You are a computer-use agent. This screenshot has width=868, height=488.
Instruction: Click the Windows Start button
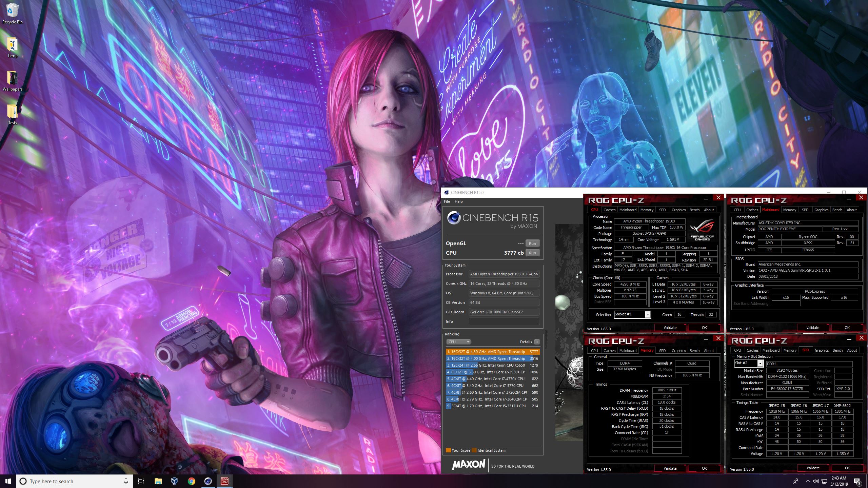click(8, 481)
